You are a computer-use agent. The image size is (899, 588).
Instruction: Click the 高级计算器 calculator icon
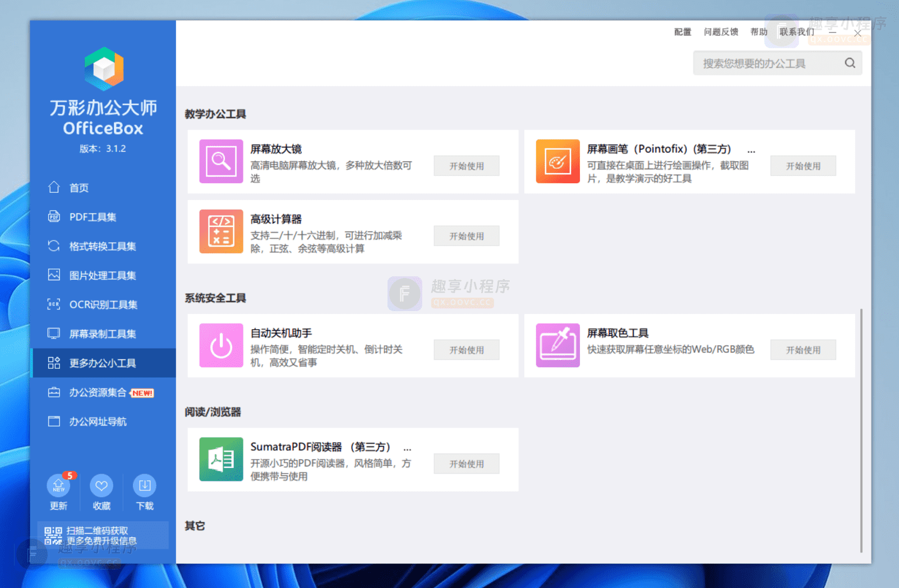coord(221,232)
